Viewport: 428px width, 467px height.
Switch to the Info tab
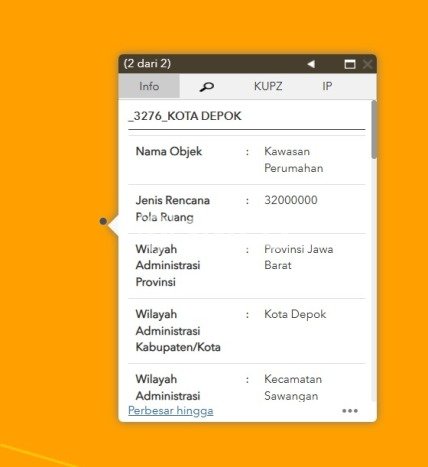[x=149, y=86]
